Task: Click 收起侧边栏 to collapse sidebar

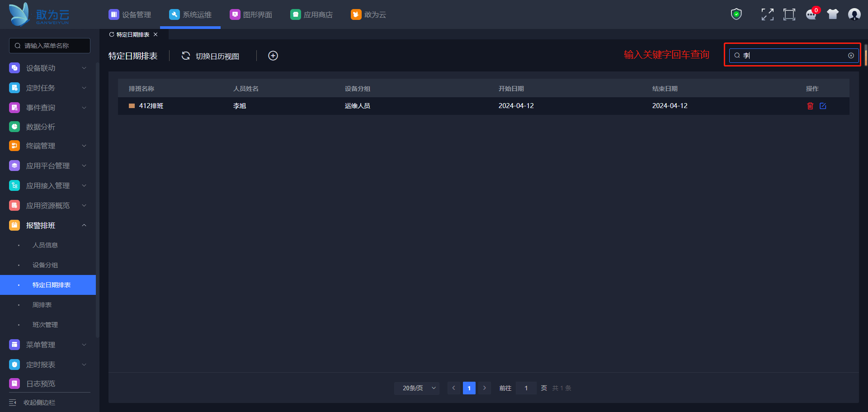Action: pyautogui.click(x=32, y=403)
